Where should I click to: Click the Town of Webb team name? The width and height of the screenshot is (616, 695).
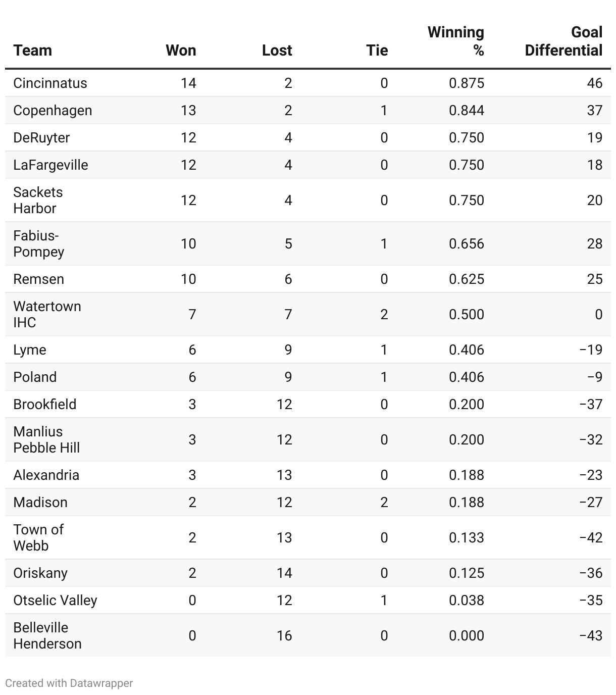coord(38,537)
